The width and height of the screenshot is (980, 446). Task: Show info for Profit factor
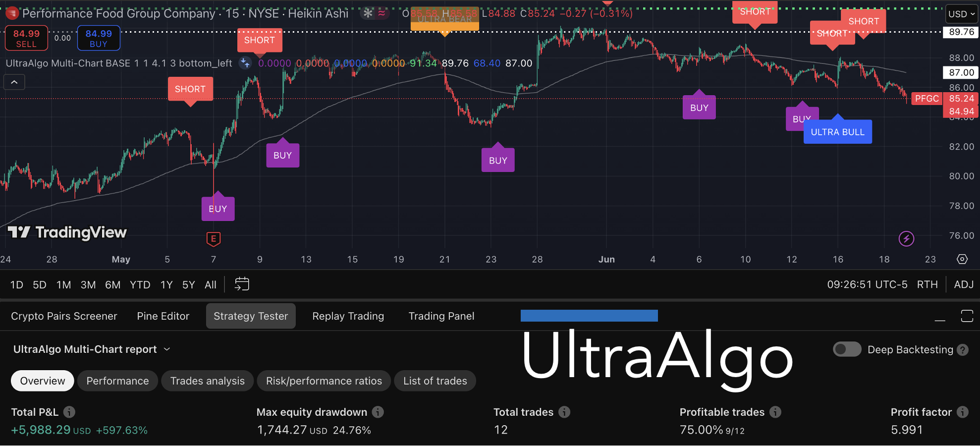tap(963, 412)
